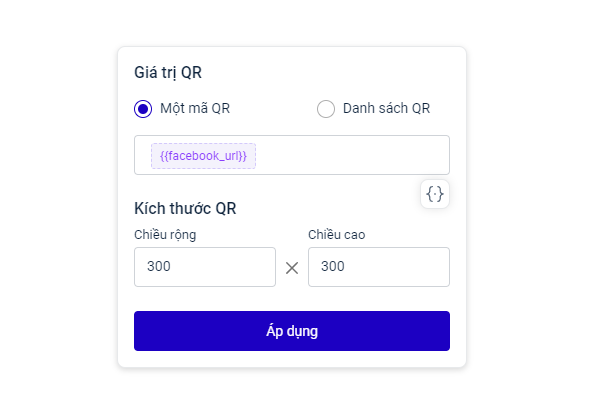
Task: Focus the QR value box's empty area
Action: click(x=352, y=155)
